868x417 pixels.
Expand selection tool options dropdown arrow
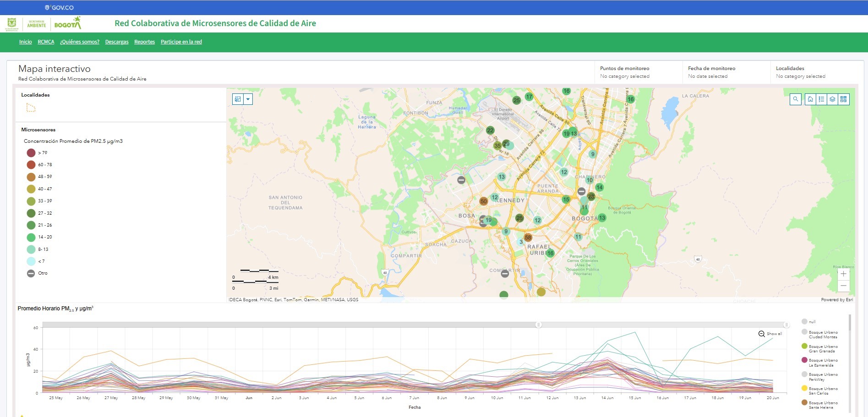[x=248, y=99]
